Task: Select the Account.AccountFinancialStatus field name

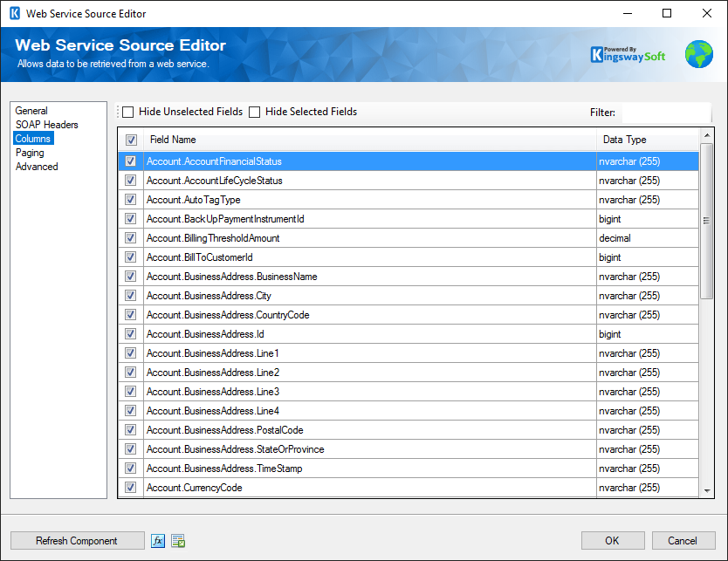Action: [x=214, y=161]
